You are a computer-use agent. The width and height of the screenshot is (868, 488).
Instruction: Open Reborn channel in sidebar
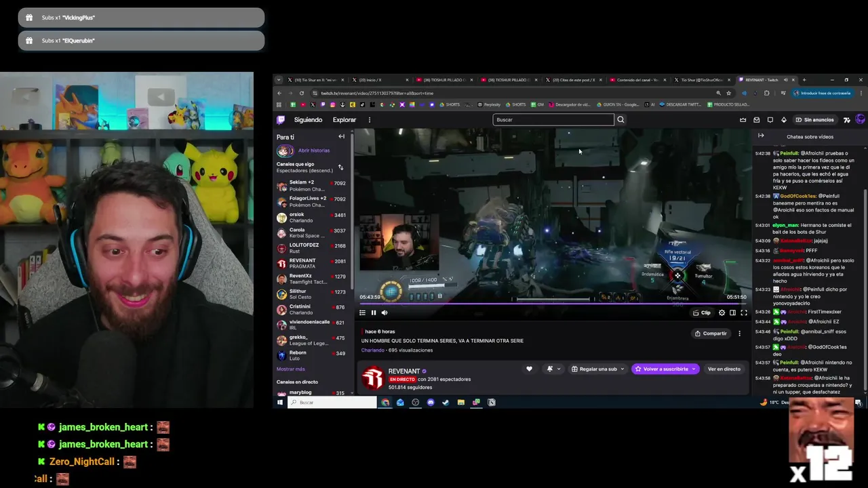pos(311,355)
